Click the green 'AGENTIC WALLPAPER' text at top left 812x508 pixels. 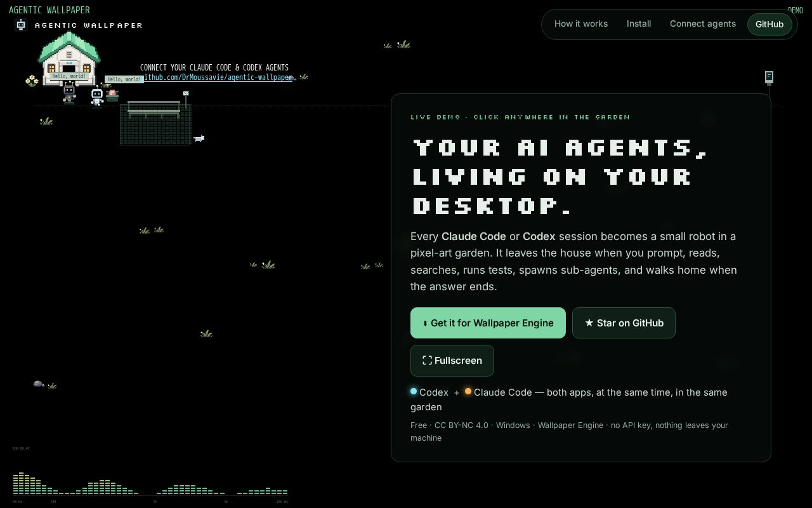click(x=49, y=10)
